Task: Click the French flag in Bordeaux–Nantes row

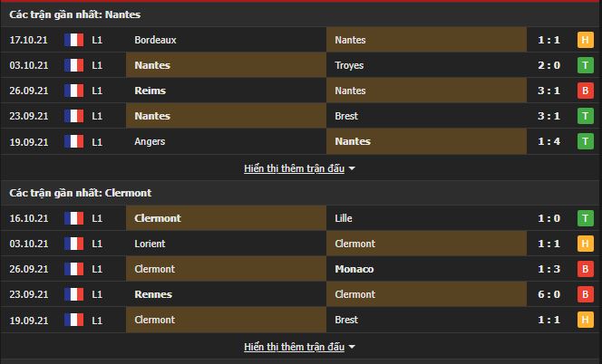Action: point(73,40)
